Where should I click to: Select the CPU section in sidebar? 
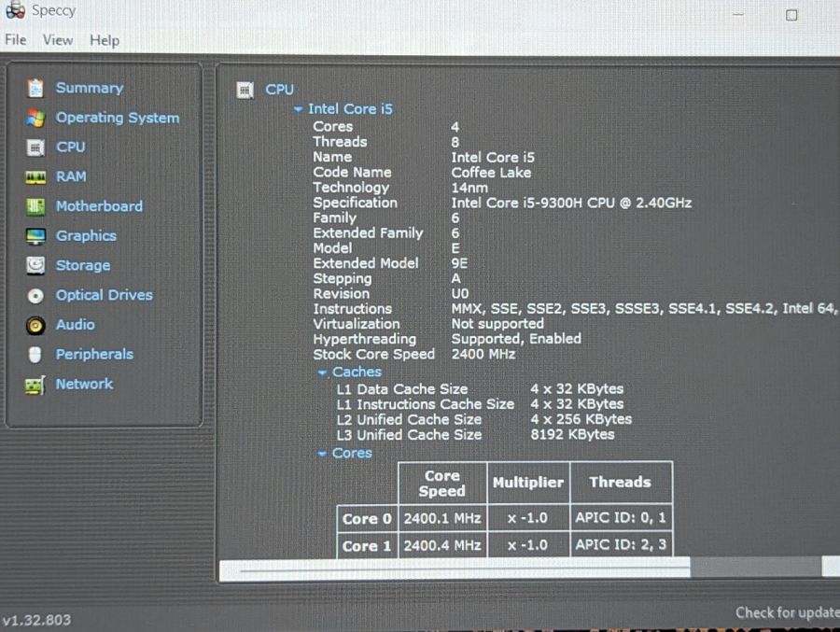coord(70,147)
